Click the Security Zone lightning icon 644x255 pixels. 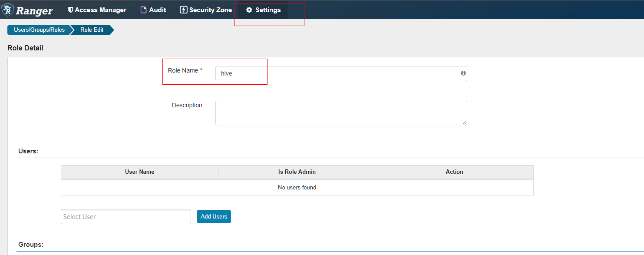(184, 10)
